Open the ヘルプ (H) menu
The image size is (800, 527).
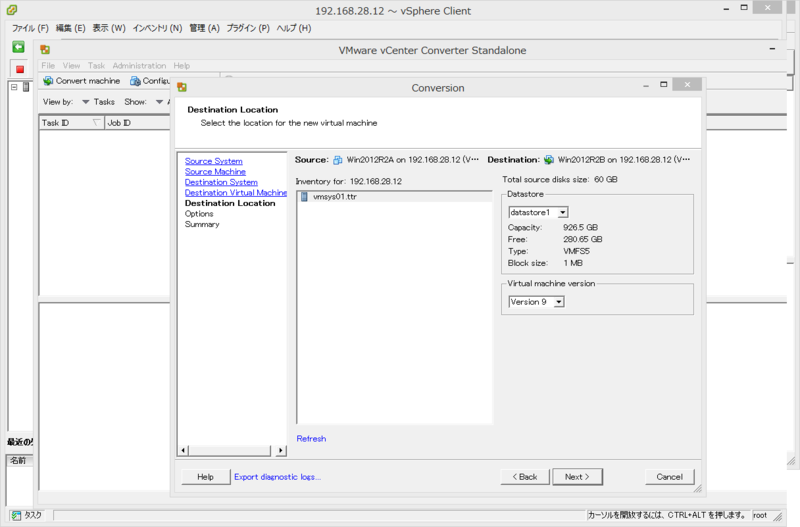294,28
